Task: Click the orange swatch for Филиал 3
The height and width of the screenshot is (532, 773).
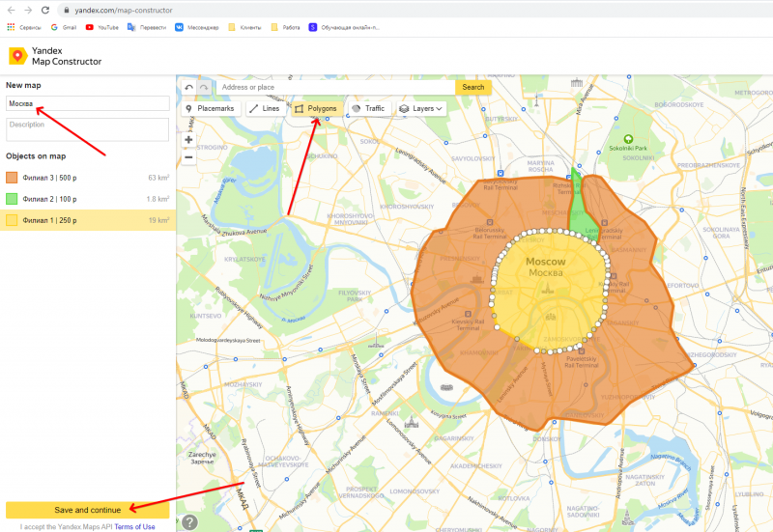Action: tap(12, 178)
